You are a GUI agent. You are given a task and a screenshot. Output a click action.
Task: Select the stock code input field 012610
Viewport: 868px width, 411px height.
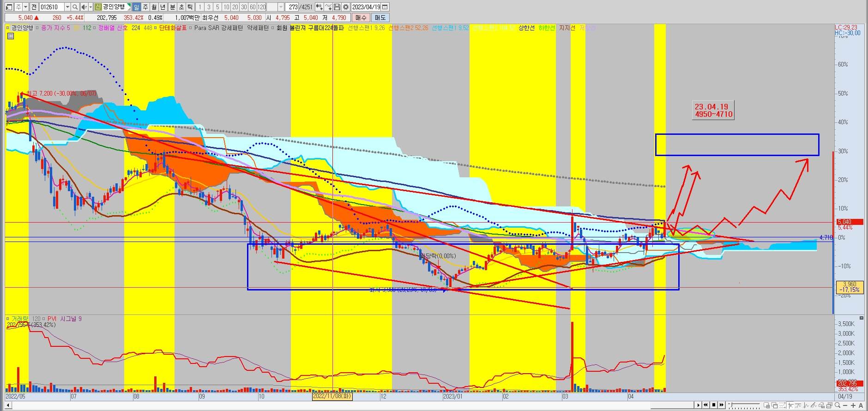[x=52, y=7]
